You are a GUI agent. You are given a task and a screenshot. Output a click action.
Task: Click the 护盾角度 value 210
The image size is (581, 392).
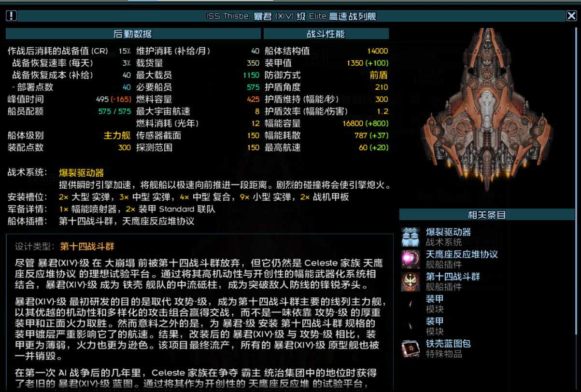[x=382, y=87]
